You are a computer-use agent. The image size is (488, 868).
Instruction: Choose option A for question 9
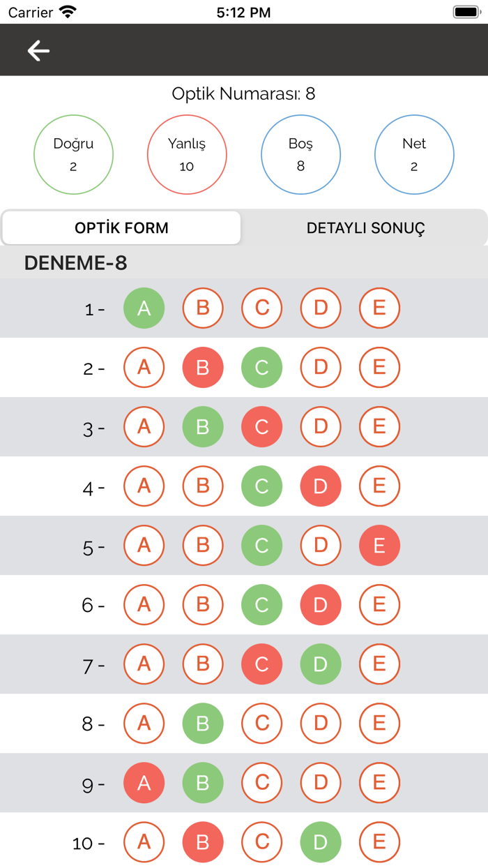coord(144,783)
